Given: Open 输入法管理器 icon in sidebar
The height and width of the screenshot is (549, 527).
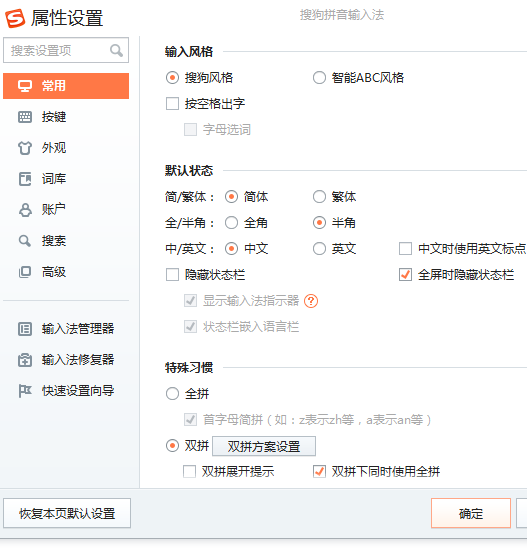Looking at the screenshot, I should (25, 329).
